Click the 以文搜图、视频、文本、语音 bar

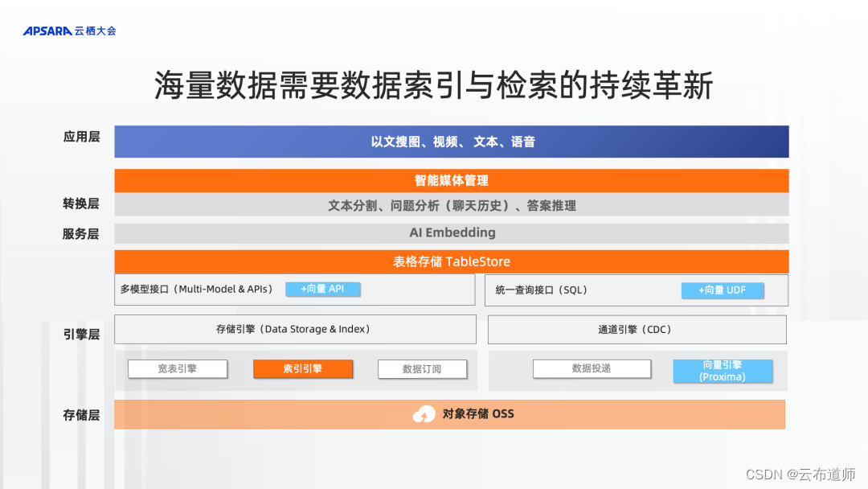point(452,142)
